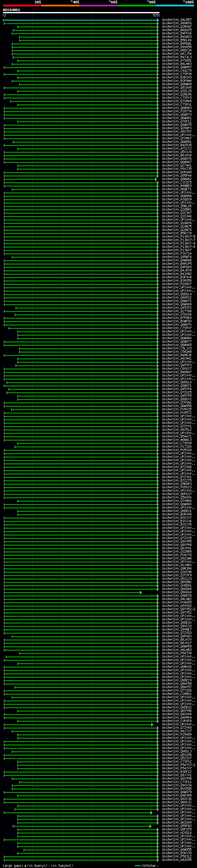197x868 pixels.
Task: Select label UniRef100_Q76P11
Action: tap(176, 121)
